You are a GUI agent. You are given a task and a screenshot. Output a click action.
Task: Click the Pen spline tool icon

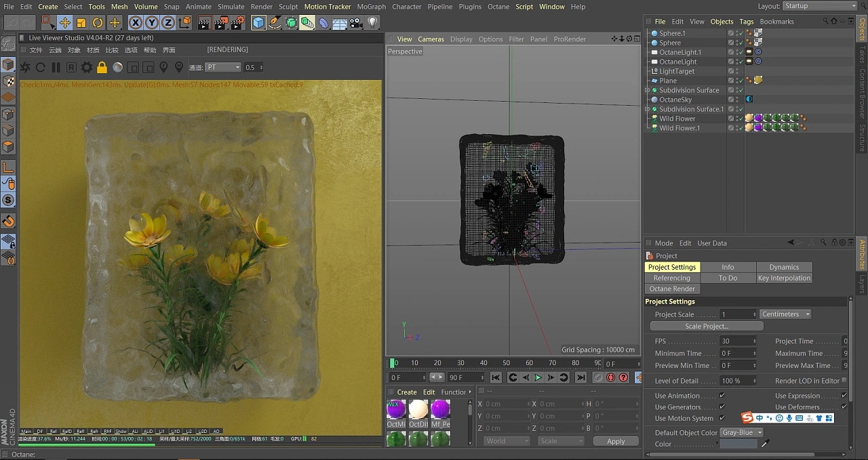click(274, 22)
